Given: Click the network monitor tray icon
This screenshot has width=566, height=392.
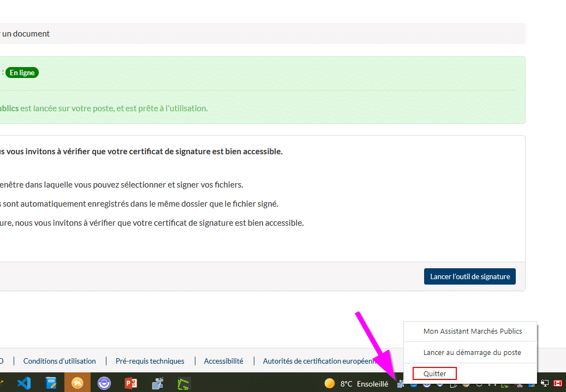Looking at the screenshot, I should point(545,384).
